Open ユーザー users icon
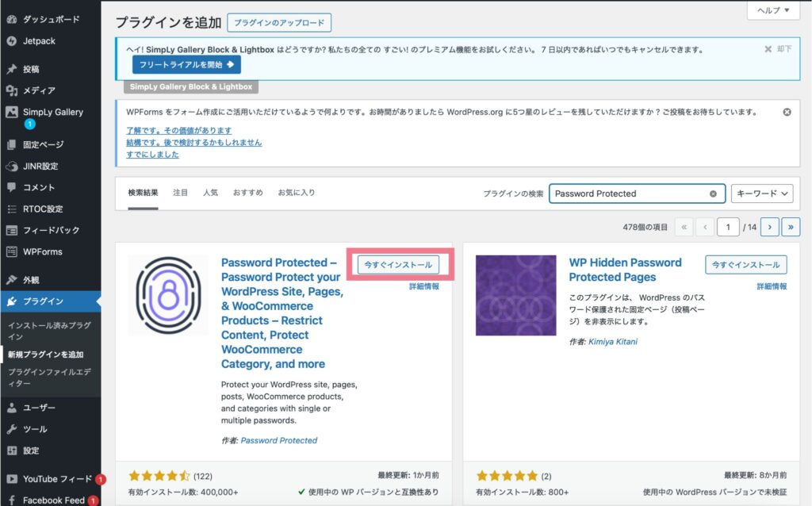 point(11,408)
